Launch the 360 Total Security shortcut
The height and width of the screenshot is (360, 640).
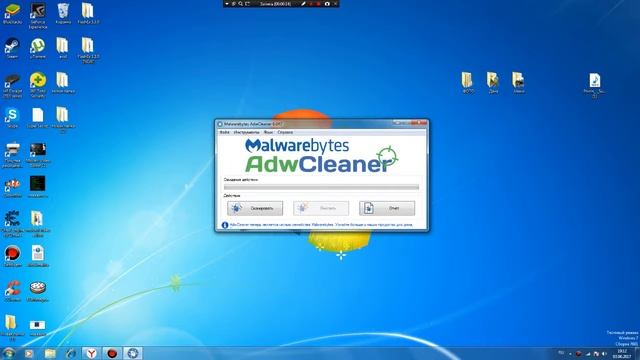click(x=38, y=85)
